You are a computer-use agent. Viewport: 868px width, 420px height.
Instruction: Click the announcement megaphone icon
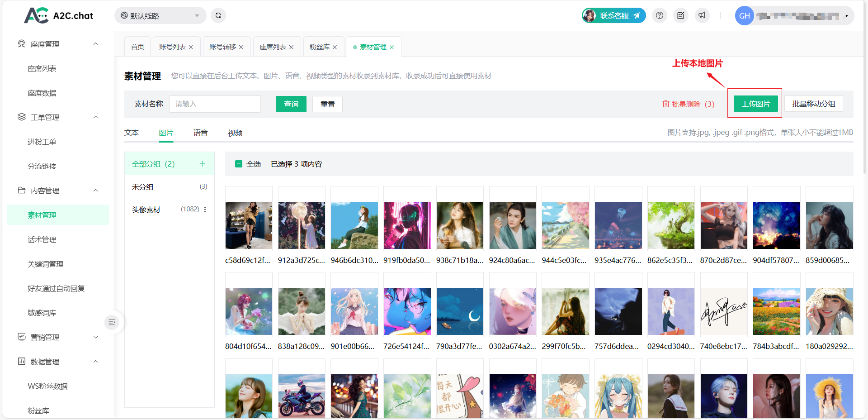tap(702, 15)
